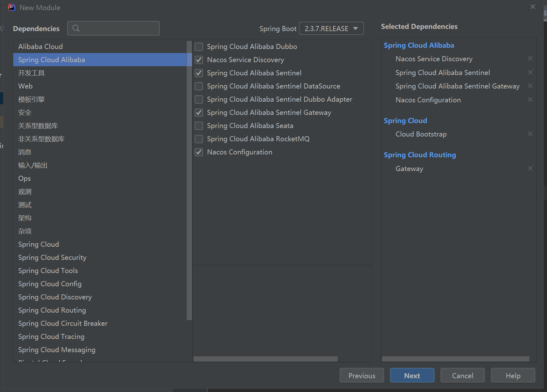The image size is (547, 392).
Task: Enable Spring Cloud Alibaba RocketMQ checkbox
Action: point(199,139)
